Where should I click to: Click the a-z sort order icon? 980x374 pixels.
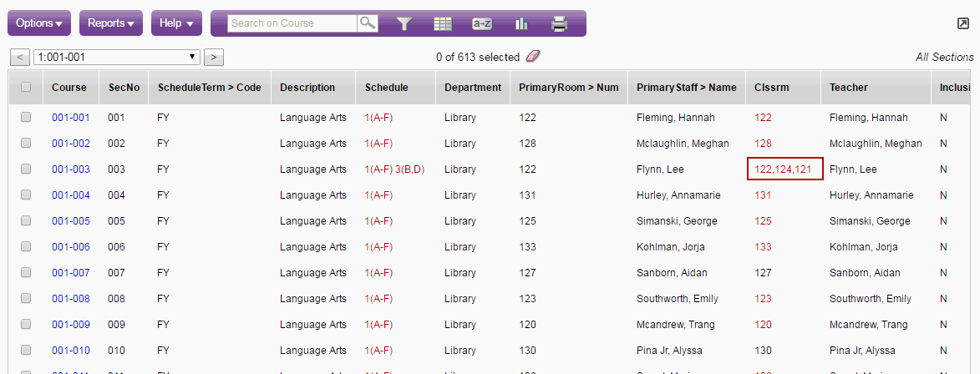pyautogui.click(x=482, y=23)
